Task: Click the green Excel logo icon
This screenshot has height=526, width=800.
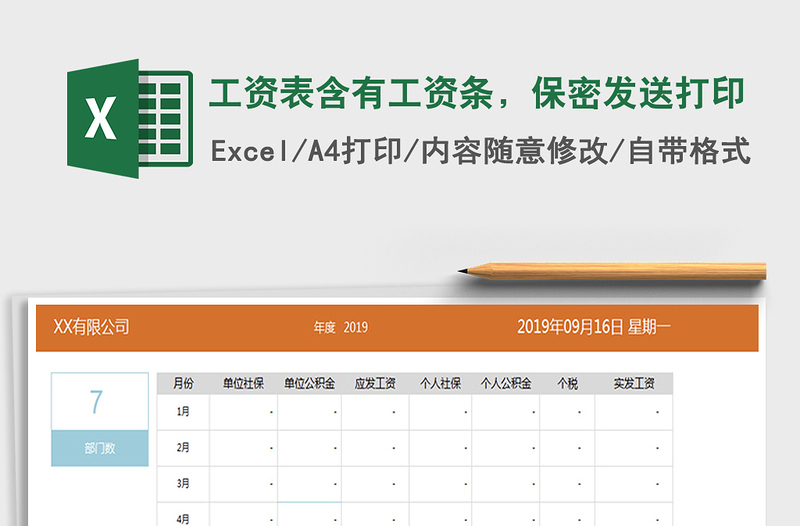Action: point(130,118)
